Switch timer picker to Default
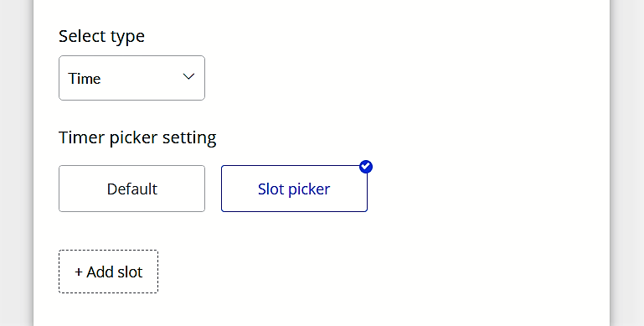Screen dimensions: 644x326 pos(131,189)
